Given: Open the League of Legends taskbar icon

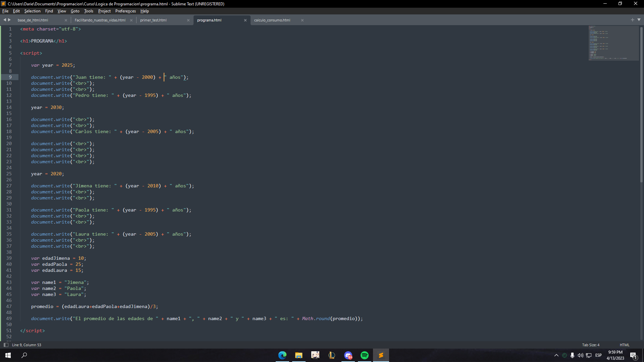Looking at the screenshot, I should (x=332, y=355).
